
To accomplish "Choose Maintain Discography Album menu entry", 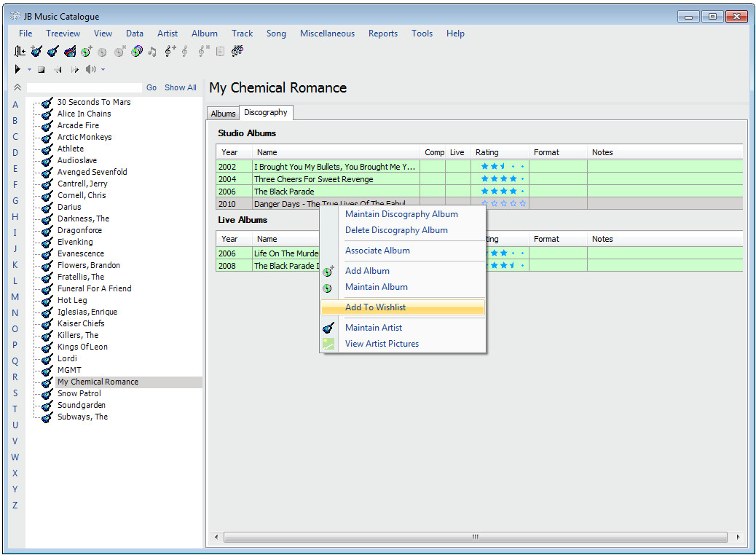I will point(401,214).
